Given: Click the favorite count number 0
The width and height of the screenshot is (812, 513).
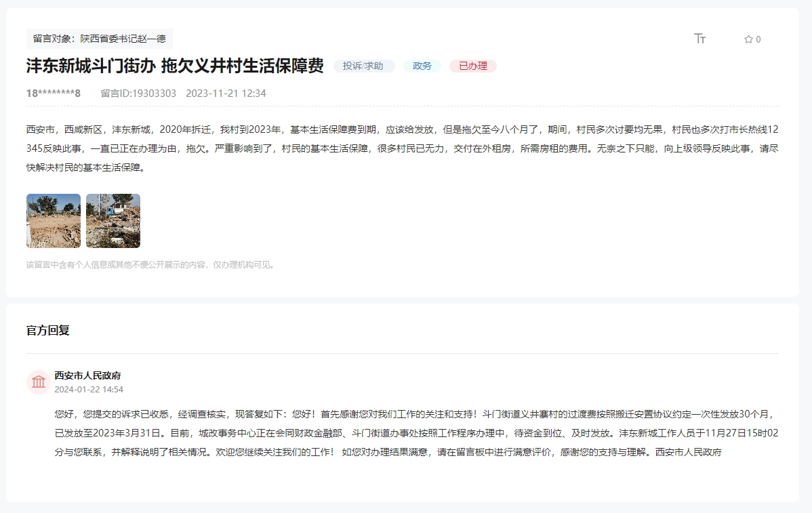Looking at the screenshot, I should 758,39.
